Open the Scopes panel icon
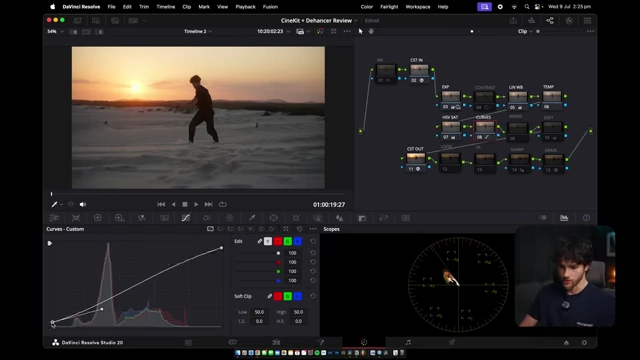 coord(564,218)
